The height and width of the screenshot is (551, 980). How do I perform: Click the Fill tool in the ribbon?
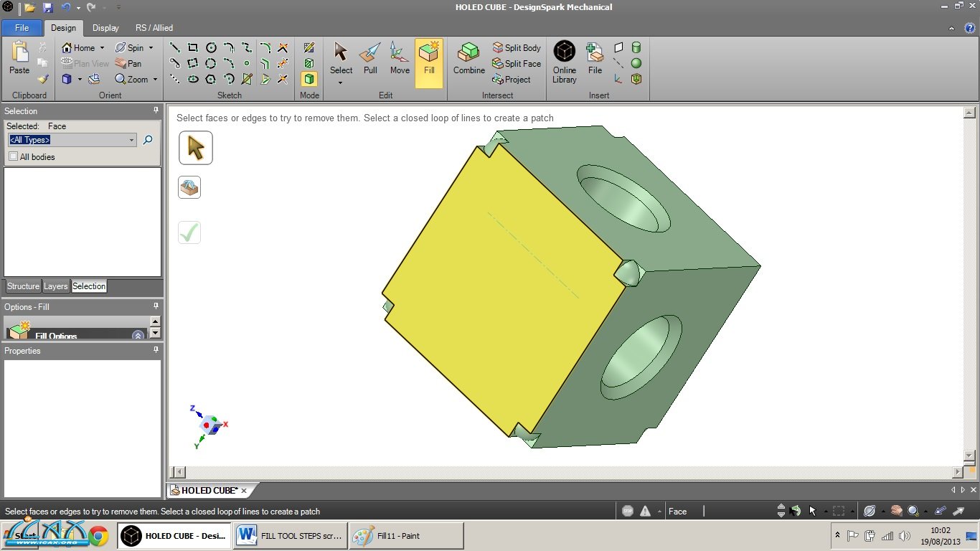pyautogui.click(x=429, y=59)
